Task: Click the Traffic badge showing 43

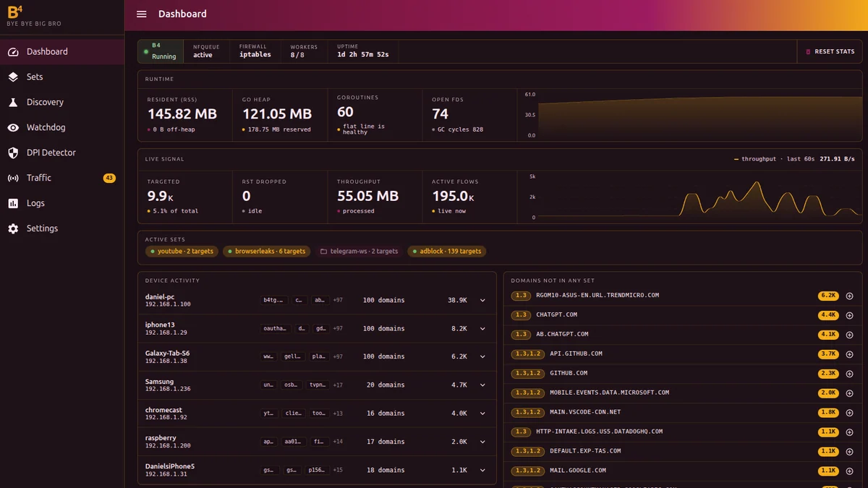Action: (x=109, y=179)
